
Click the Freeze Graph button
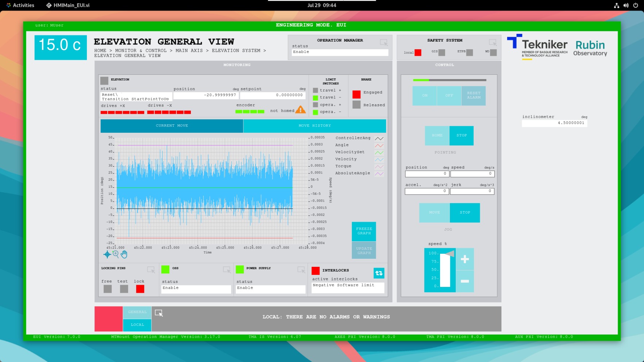pos(364,231)
